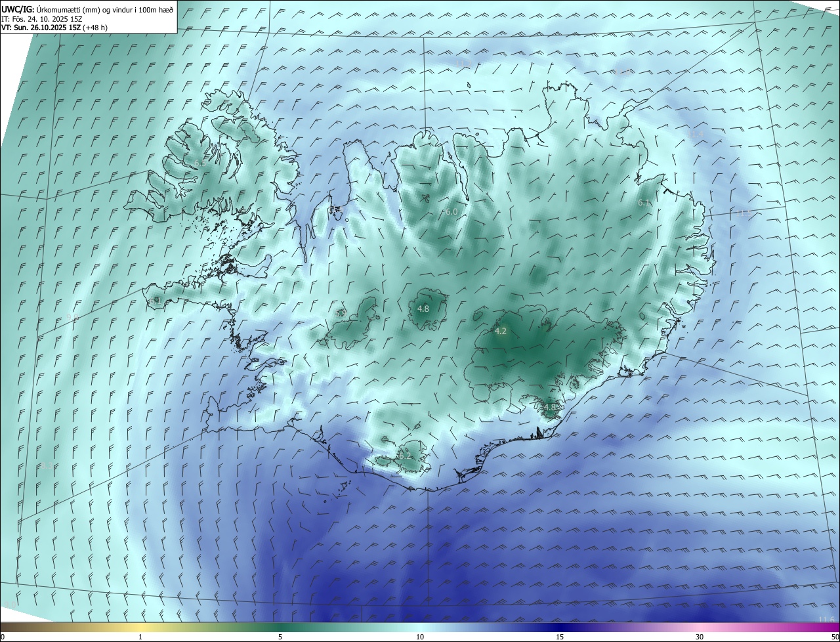Click the "6.0" value in north Iceland

[451, 212]
